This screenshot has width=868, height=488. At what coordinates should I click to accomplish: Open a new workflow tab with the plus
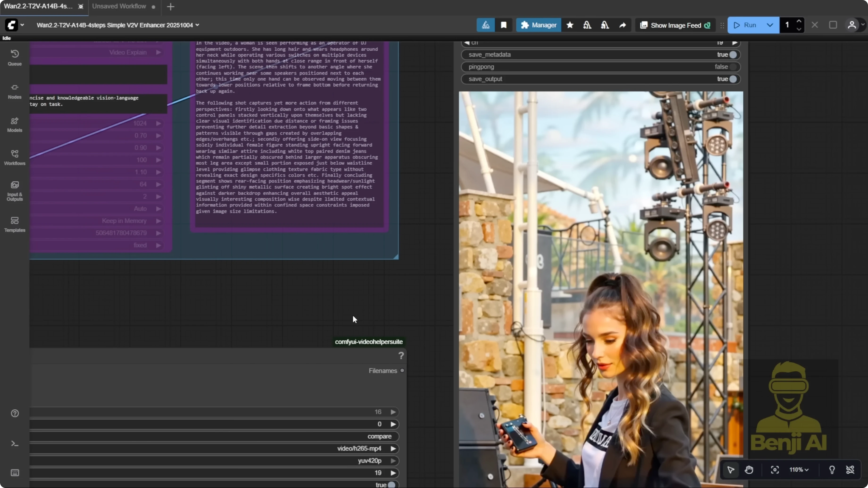(171, 6)
